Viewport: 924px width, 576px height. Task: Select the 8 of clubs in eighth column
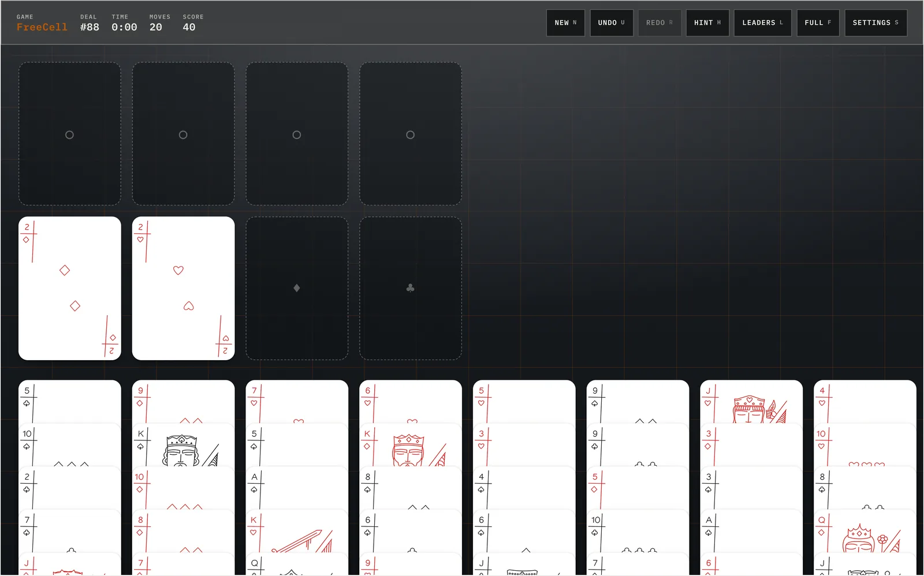point(865,488)
